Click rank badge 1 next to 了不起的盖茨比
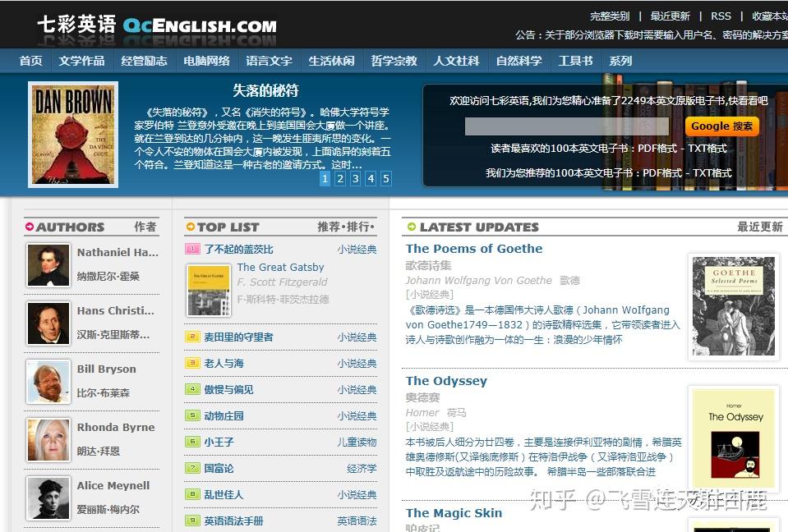 (191, 249)
